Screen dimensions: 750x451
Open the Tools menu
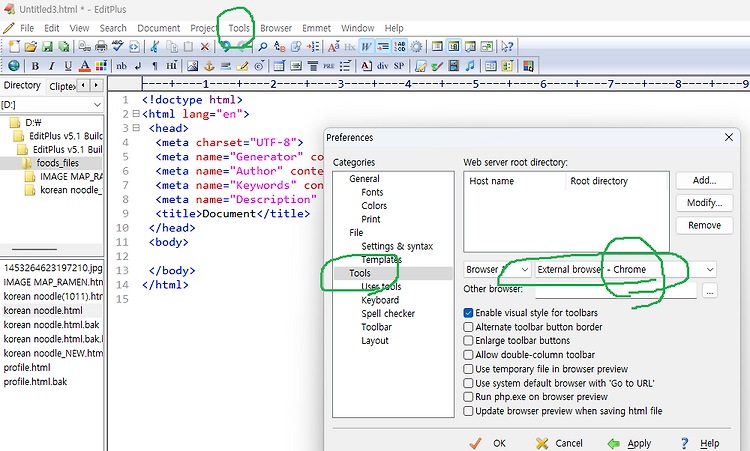[239, 28]
